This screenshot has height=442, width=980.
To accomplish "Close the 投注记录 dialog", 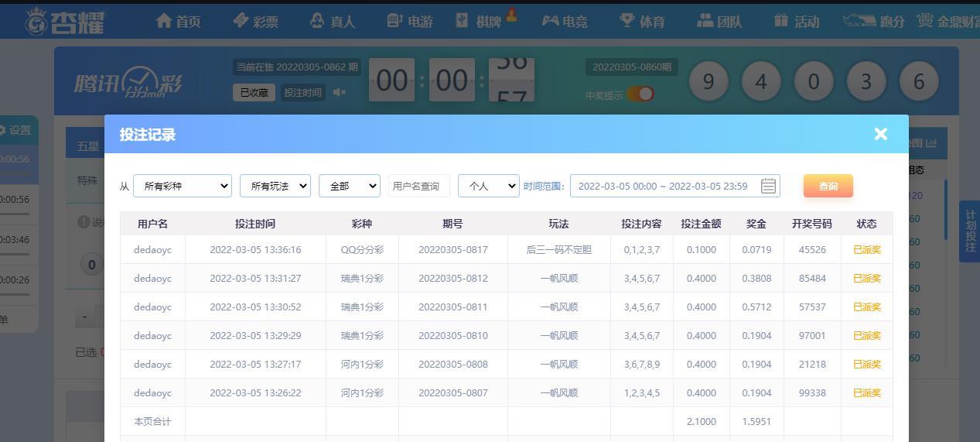I will (880, 134).
